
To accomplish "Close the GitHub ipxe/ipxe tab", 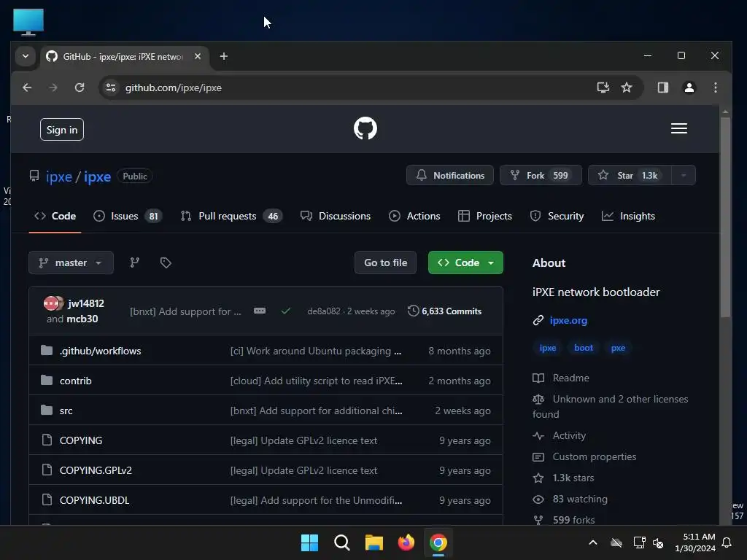I will 198,56.
